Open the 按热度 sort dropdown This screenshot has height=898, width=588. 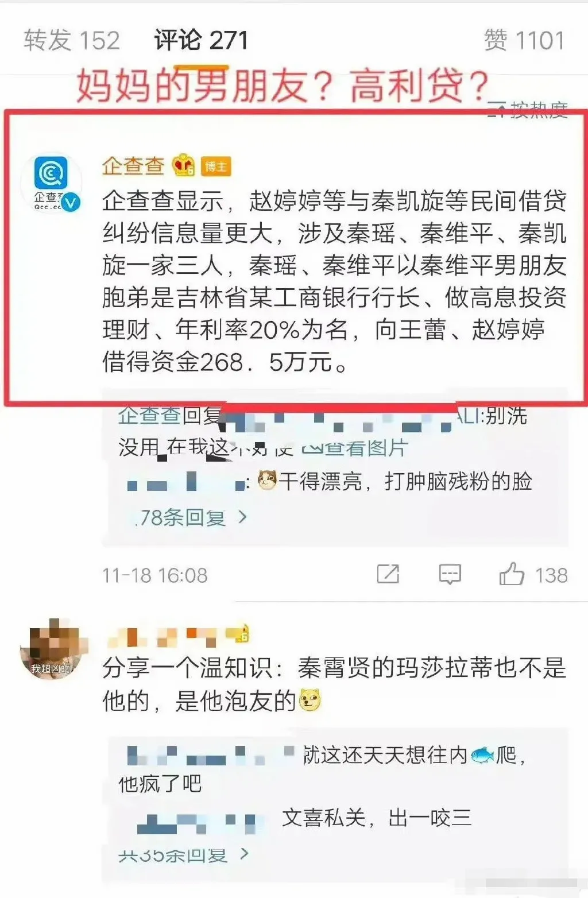pos(528,109)
